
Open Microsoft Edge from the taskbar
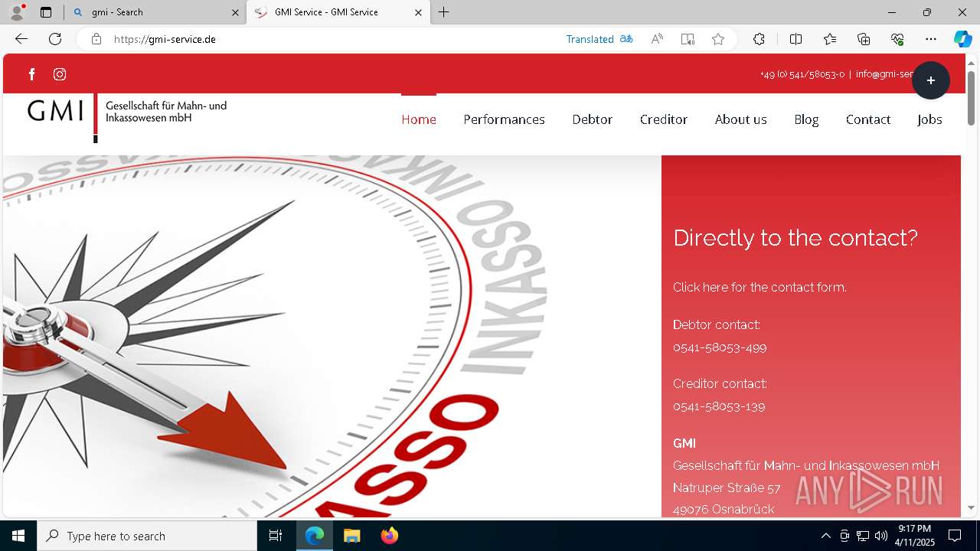tap(315, 536)
